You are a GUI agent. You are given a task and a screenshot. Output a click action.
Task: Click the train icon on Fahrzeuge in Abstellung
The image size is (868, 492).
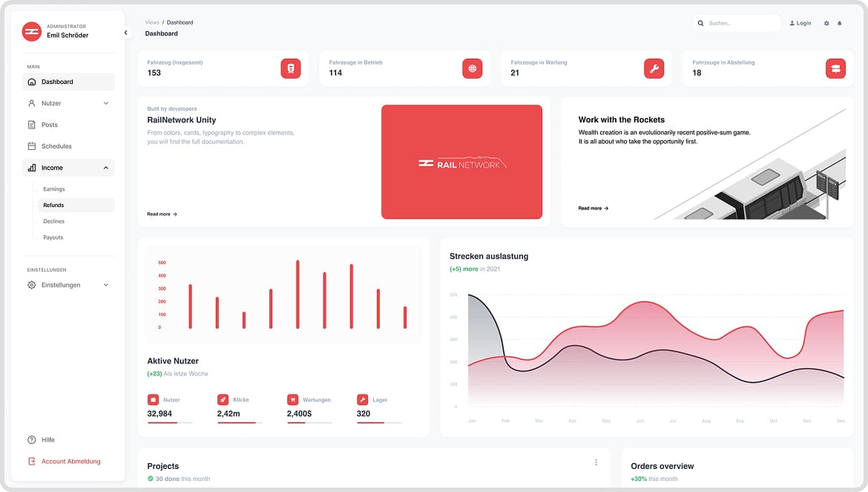click(x=835, y=68)
